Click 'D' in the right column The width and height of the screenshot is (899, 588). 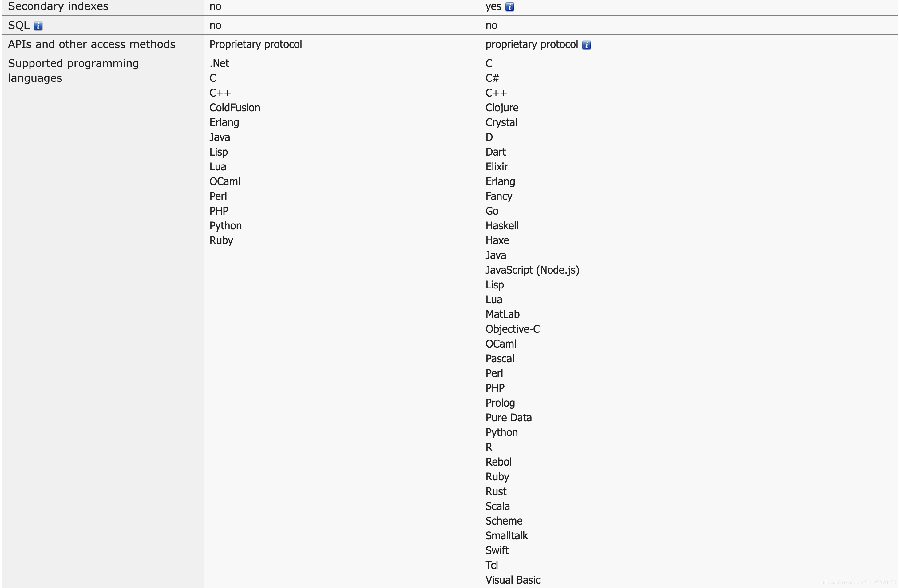click(489, 137)
